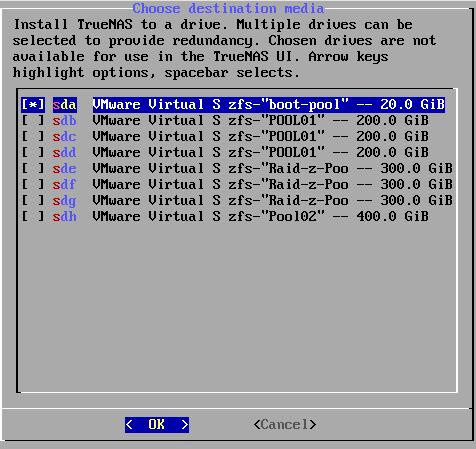This screenshot has width=476, height=449.
Task: Highlight the sdd POOL01 drive description
Action: point(261,153)
